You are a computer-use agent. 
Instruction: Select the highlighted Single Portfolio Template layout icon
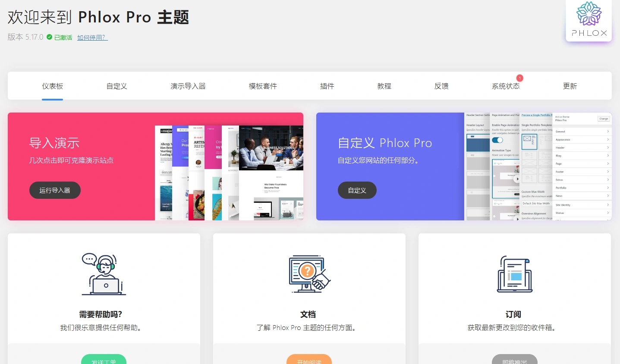529,141
